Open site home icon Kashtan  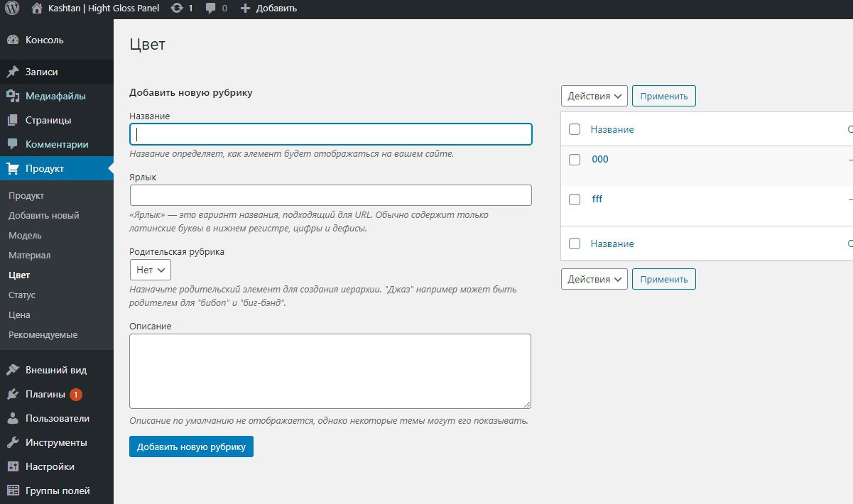point(37,9)
